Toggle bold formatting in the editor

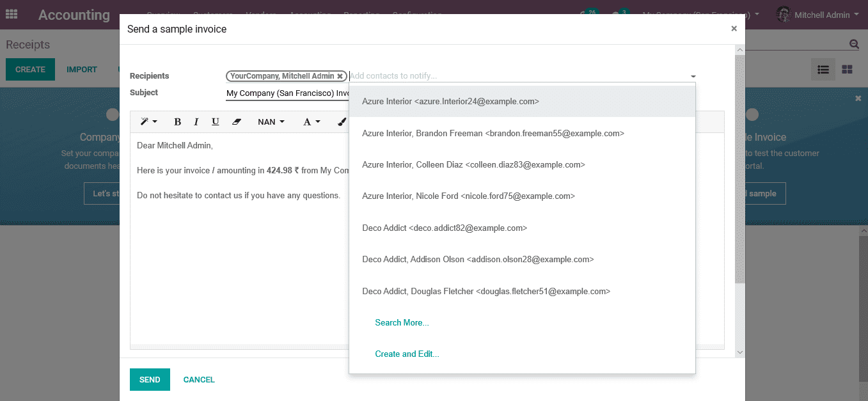point(178,122)
